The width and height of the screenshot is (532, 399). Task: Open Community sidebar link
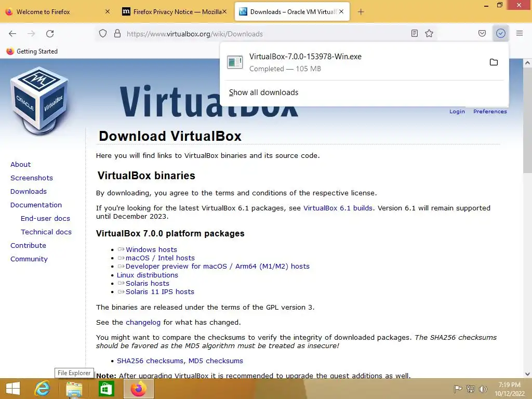tap(29, 259)
